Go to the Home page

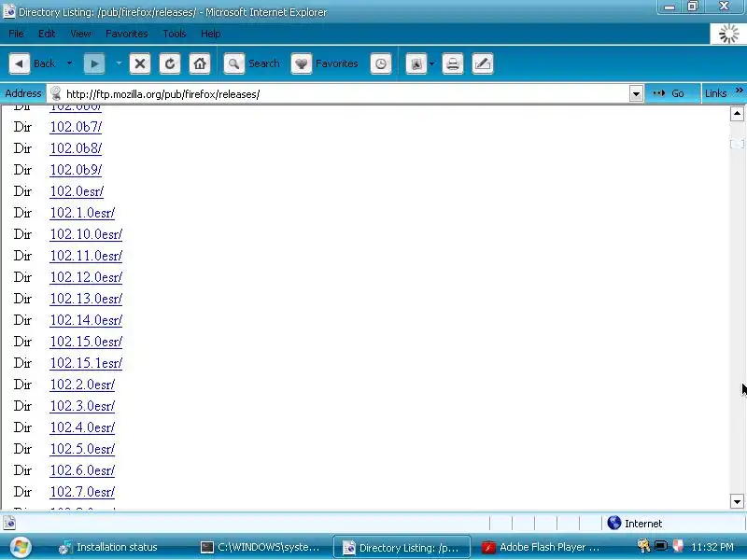(200, 63)
